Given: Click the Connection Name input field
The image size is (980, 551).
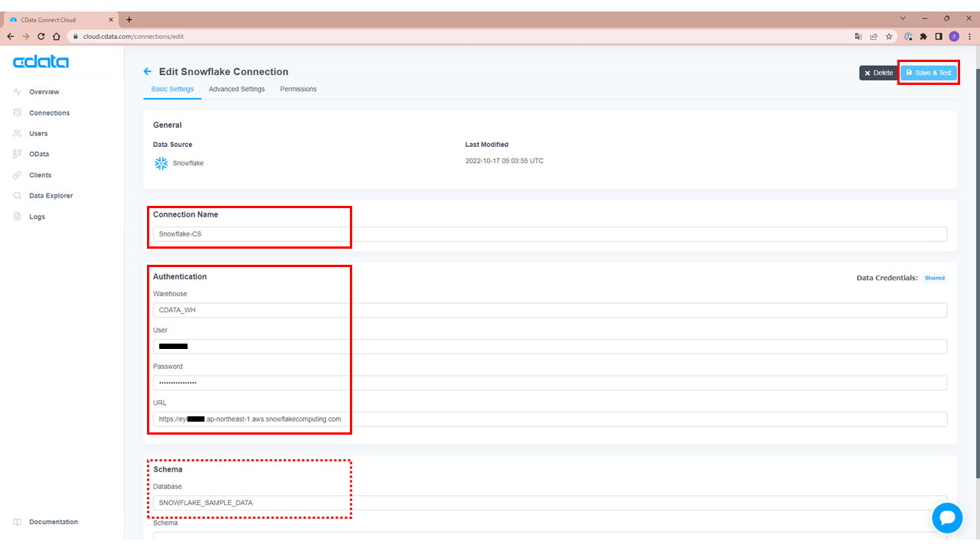Looking at the screenshot, I should coord(550,234).
